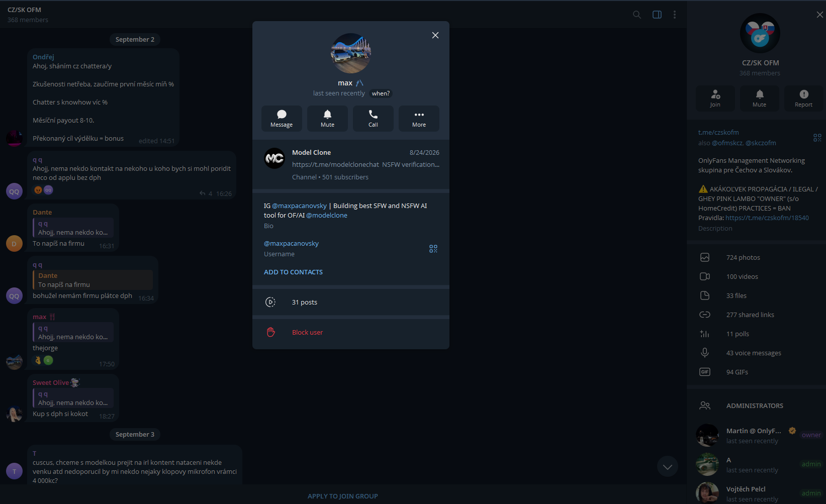Open the stories icon beside 31 posts
This screenshot has width=826, height=504.
(x=270, y=302)
